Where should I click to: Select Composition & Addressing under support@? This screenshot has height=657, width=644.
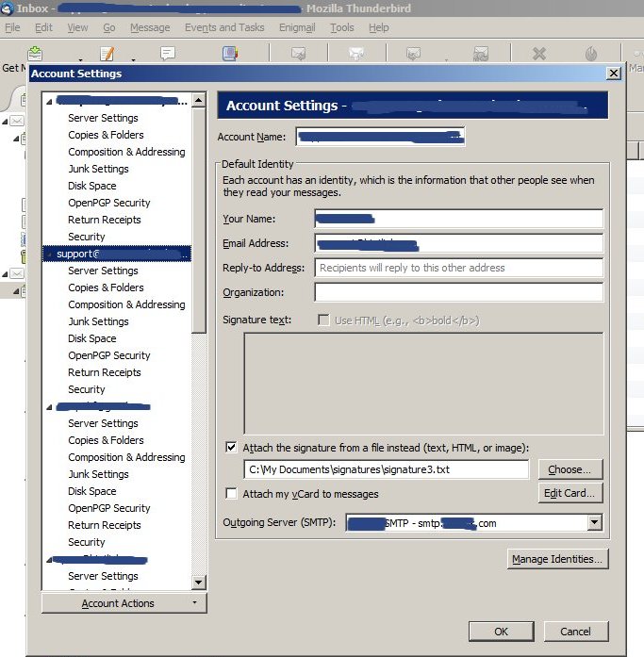[126, 304]
